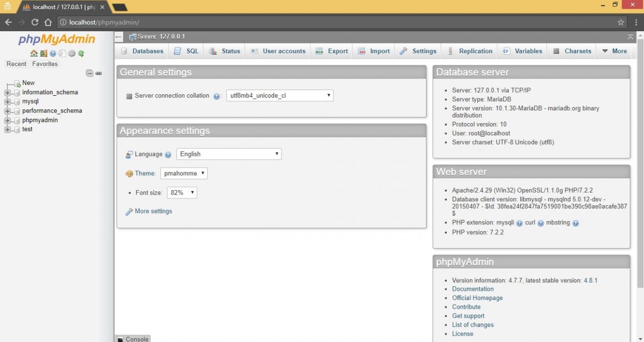Switch to the User accounts tab
The image size is (644, 342).
[278, 51]
